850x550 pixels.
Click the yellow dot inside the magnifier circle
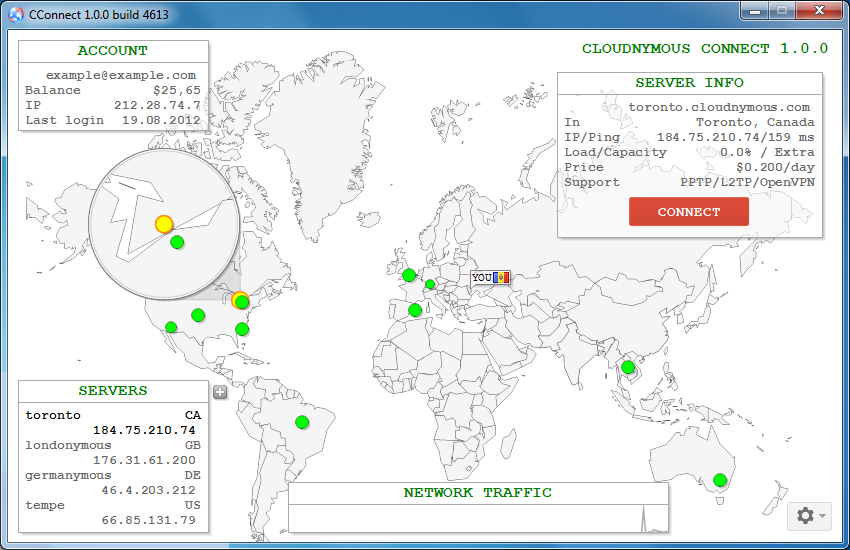[x=164, y=224]
